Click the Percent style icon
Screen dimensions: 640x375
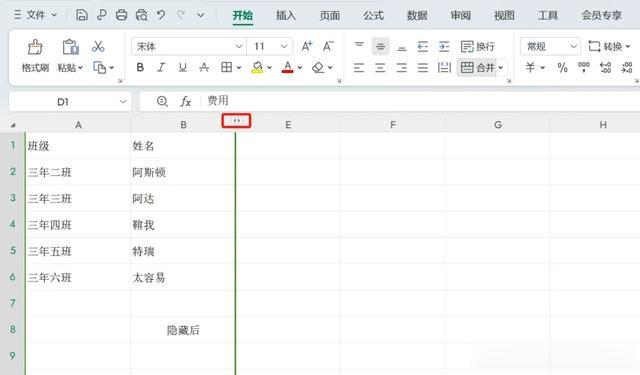tap(562, 67)
